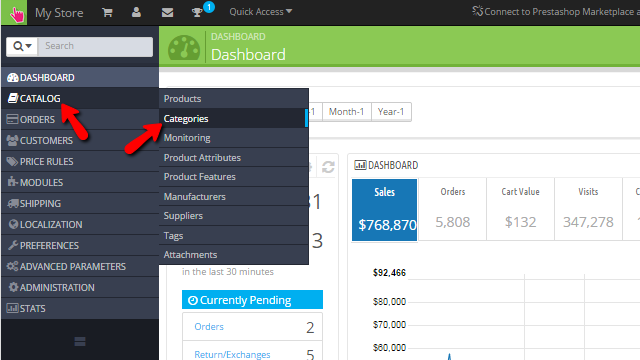Viewport: 640px width, 360px height.
Task: Click the refresh icon near dashboard panel
Action: [328, 167]
